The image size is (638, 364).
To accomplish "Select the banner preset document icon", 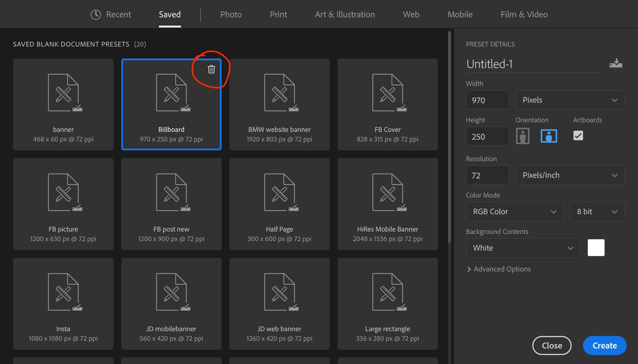I will (x=64, y=93).
